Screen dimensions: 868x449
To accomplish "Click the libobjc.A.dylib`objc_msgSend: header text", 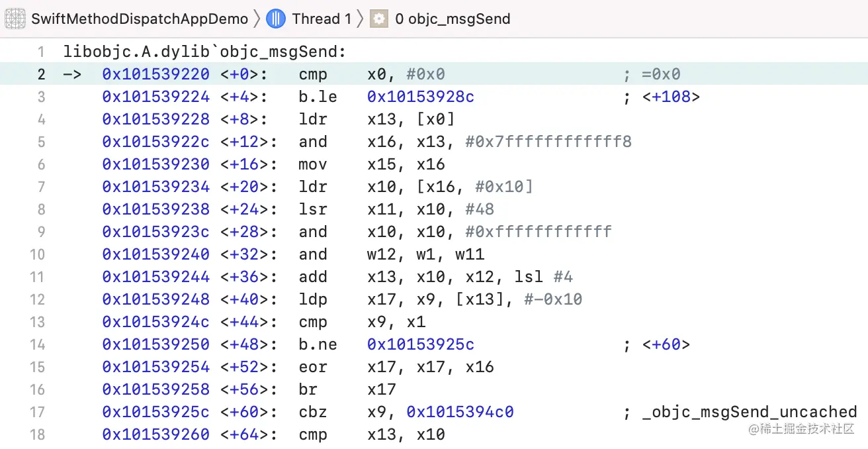I will point(205,52).
